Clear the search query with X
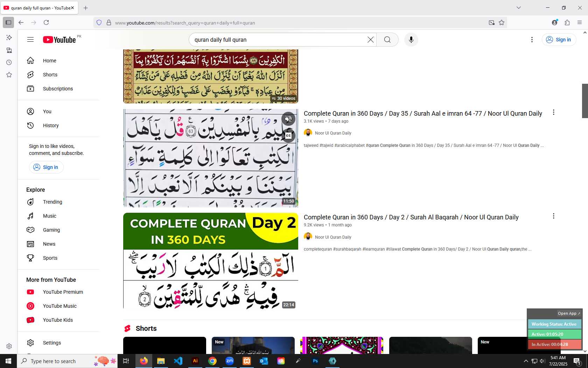This screenshot has height=368, width=588. coord(371,40)
